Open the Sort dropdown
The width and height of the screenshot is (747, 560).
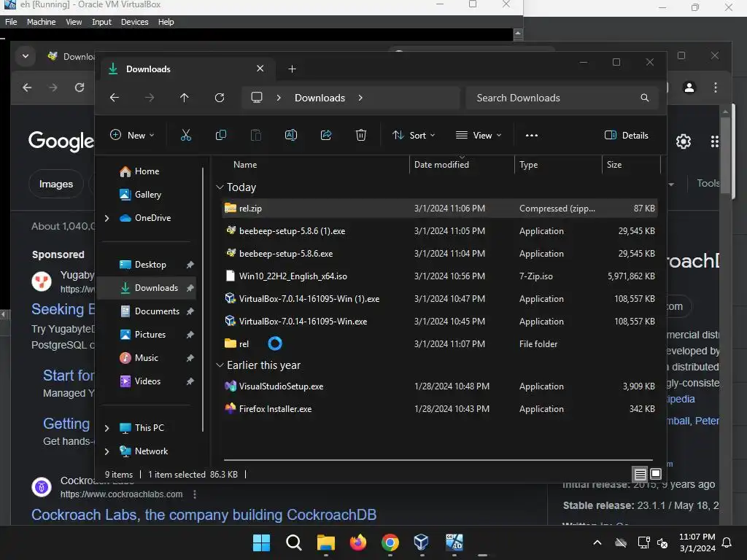414,135
